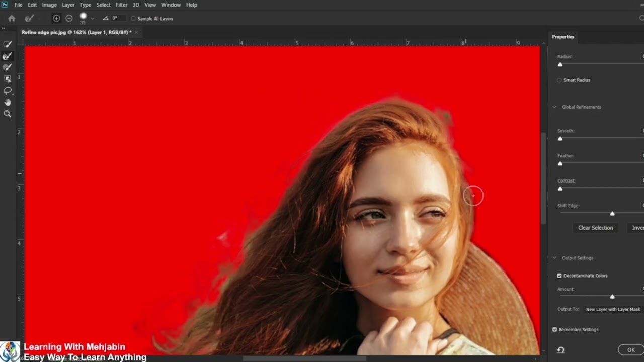Select the Properties panel tab
644x362 pixels.
[x=563, y=37]
